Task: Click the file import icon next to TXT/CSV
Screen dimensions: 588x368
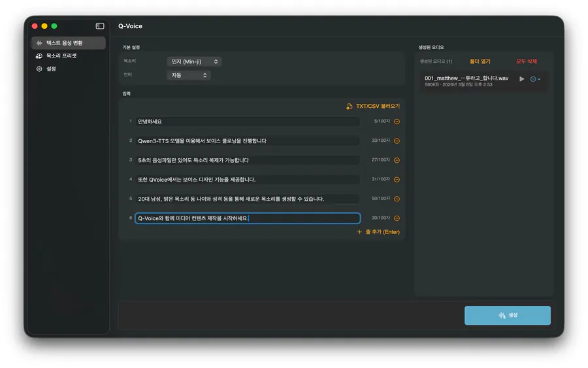Action: coord(349,106)
